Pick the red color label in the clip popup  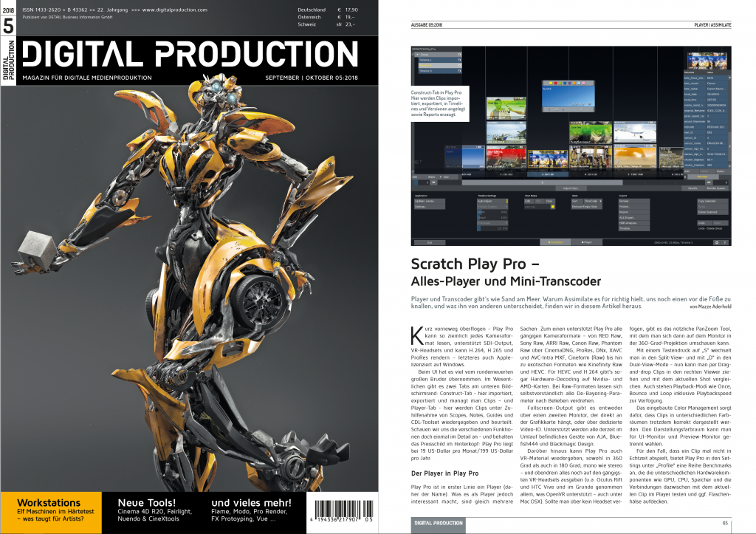pos(557,83)
